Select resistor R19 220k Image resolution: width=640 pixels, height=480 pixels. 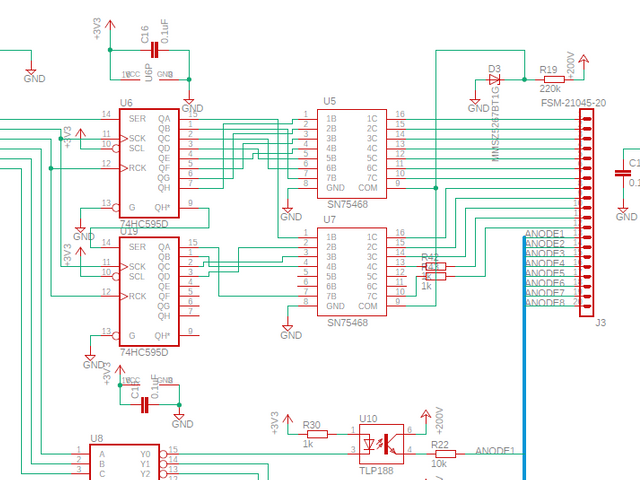click(554, 80)
